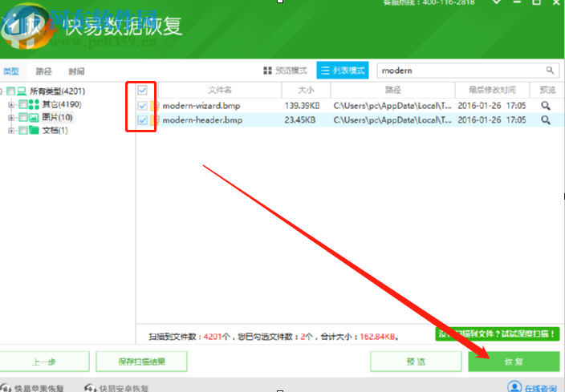Click the green deep scan suggestion button
The width and height of the screenshot is (565, 392).
498,333
